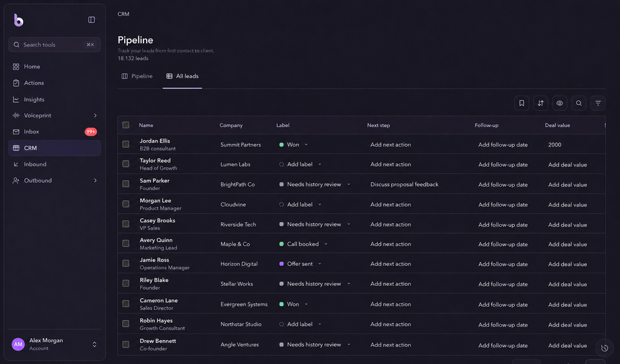Select the Avery Quinn row checkbox
Screen dimensions: 620x364
coord(126,243)
